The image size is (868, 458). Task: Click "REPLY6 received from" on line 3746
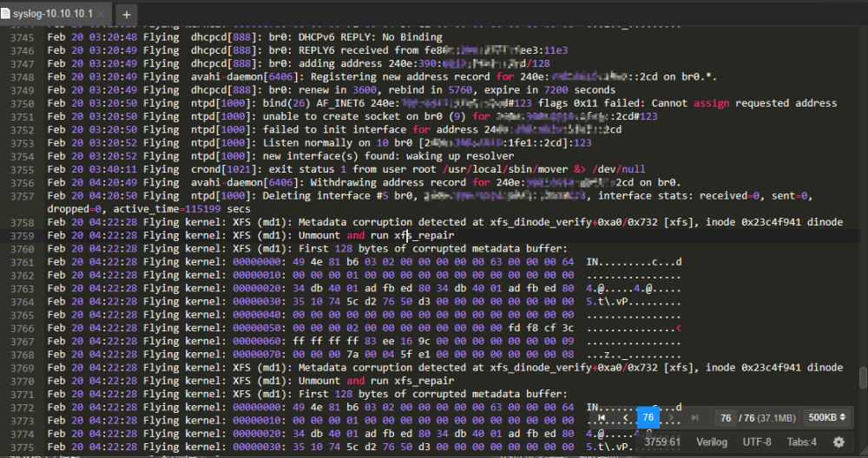[358, 50]
